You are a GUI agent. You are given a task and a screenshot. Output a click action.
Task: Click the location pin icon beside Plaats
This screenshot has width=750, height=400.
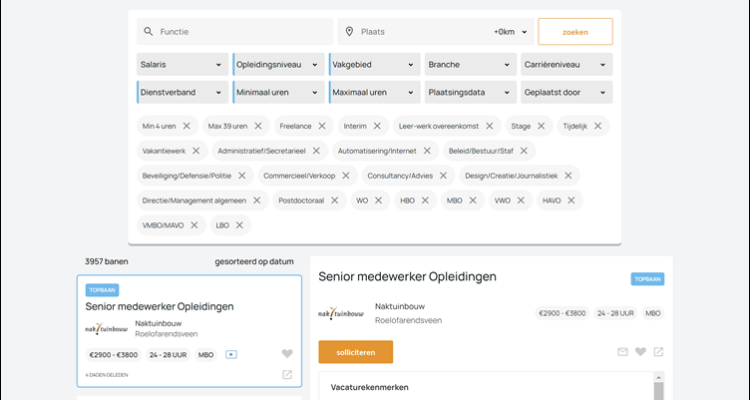click(349, 32)
